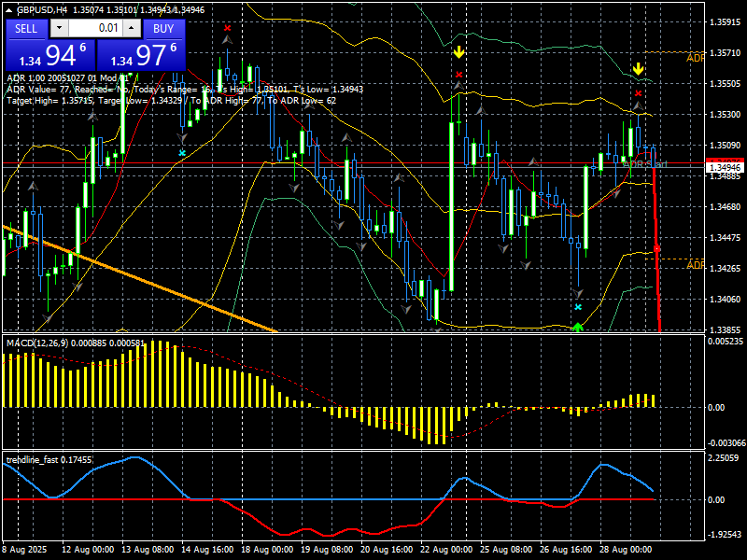Click the ADR Value= 77 info line
This screenshot has height=560, width=747.
[x=185, y=90]
